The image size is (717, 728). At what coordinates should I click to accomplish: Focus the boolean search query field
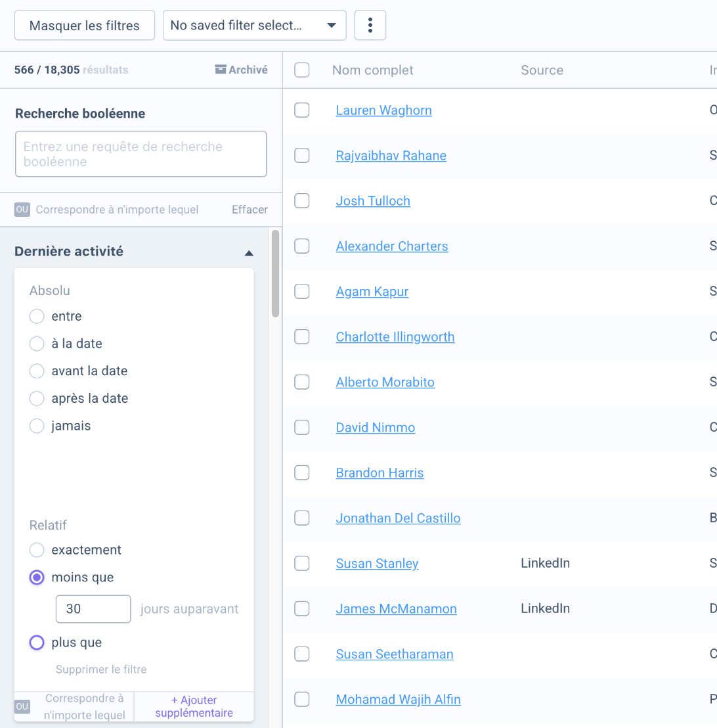[x=141, y=154]
